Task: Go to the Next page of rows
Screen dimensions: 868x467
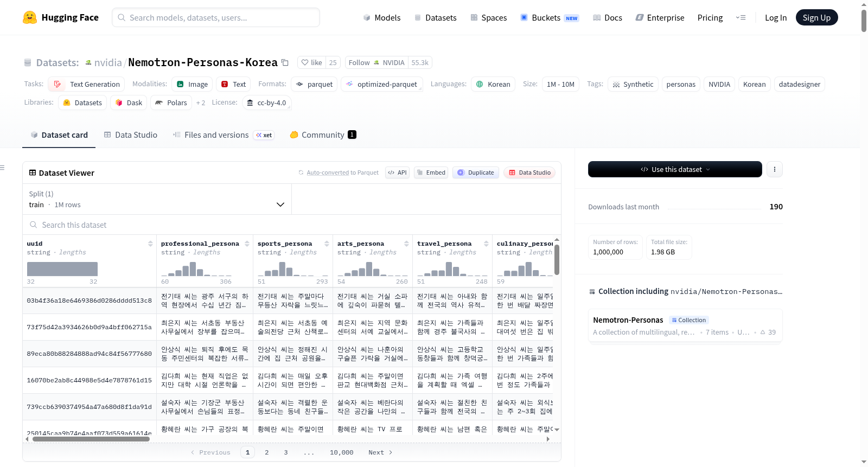Action: tap(380, 452)
